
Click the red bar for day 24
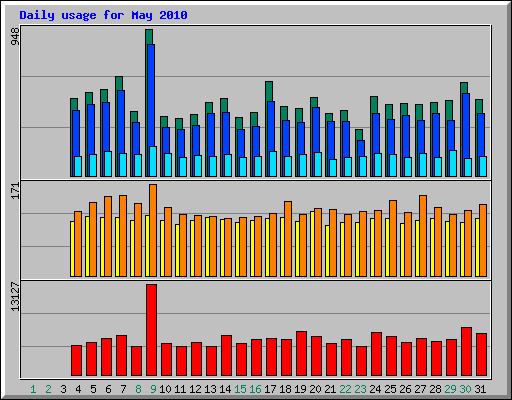(376, 354)
